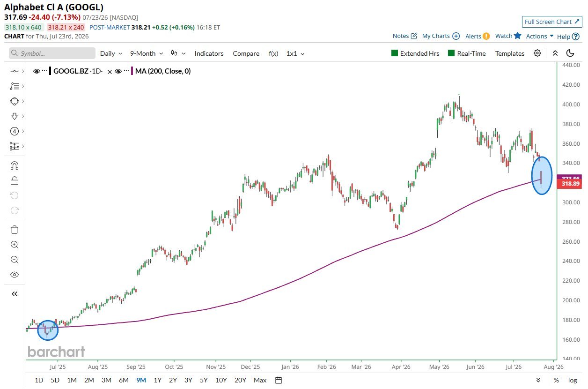Click My Charts plus icon link
The width and height of the screenshot is (588, 389).
[x=441, y=36]
